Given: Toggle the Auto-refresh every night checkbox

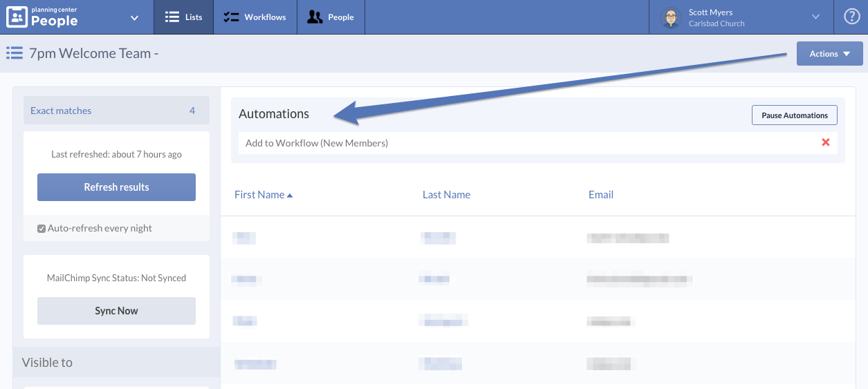Looking at the screenshot, I should coord(41,229).
